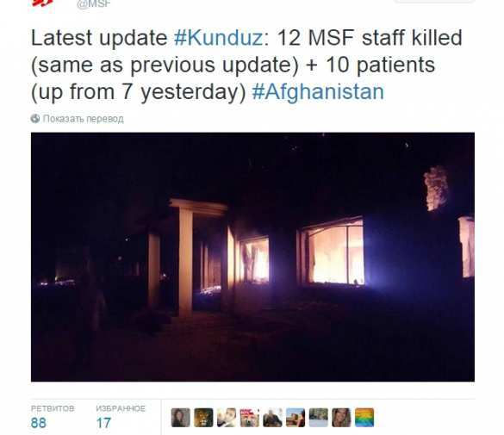Click the third avatar after the lion

[x=272, y=418]
